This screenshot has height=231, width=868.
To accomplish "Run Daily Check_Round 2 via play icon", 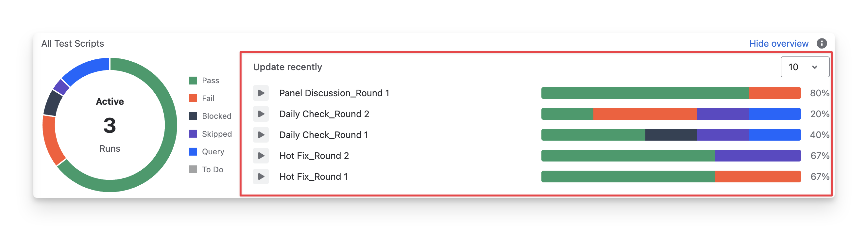I will point(261,114).
